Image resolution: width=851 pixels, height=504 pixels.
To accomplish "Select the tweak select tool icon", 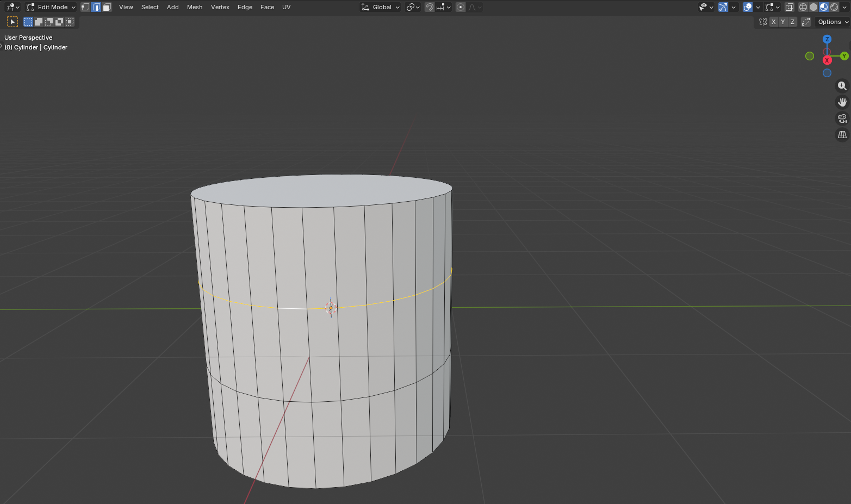I will 12,22.
